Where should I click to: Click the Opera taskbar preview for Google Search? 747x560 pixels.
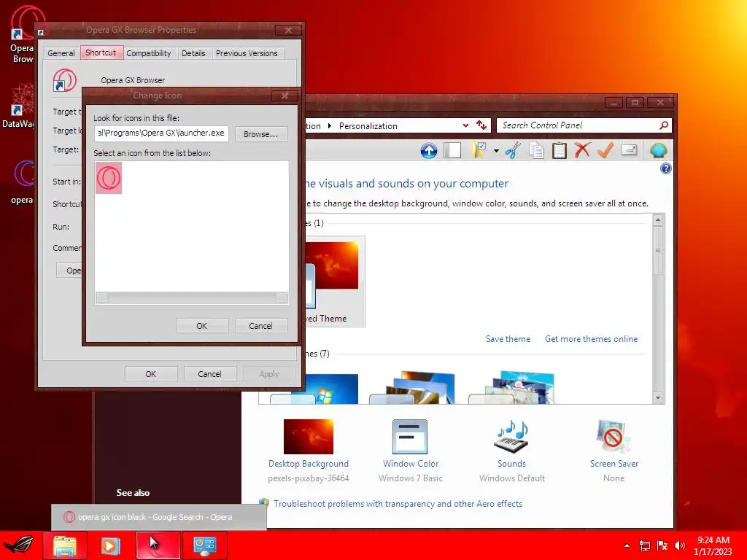[x=158, y=517]
